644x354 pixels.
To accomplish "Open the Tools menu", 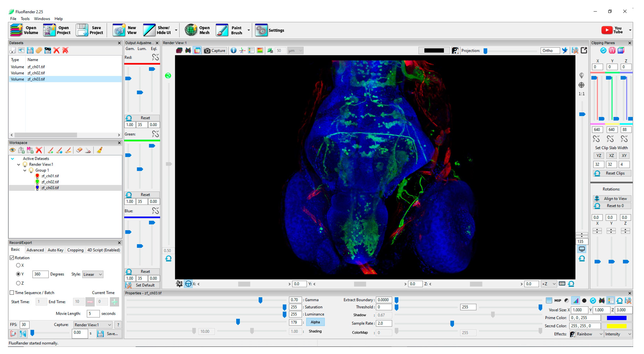I will tap(25, 19).
